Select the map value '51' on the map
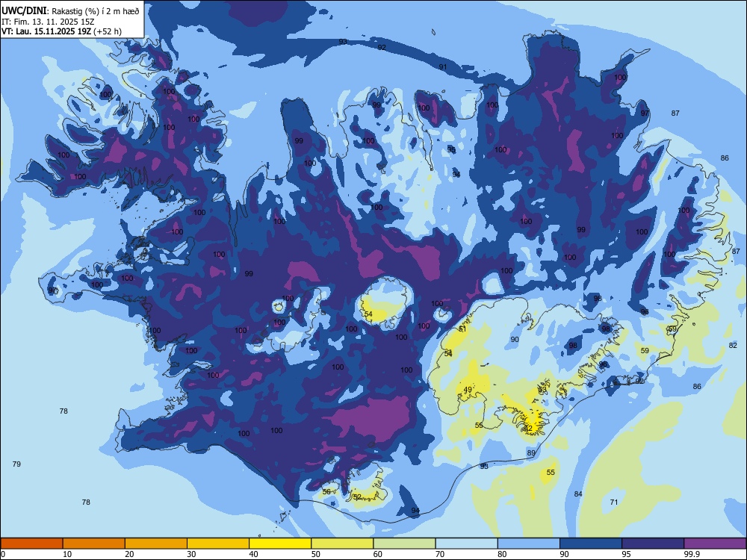 point(462,329)
